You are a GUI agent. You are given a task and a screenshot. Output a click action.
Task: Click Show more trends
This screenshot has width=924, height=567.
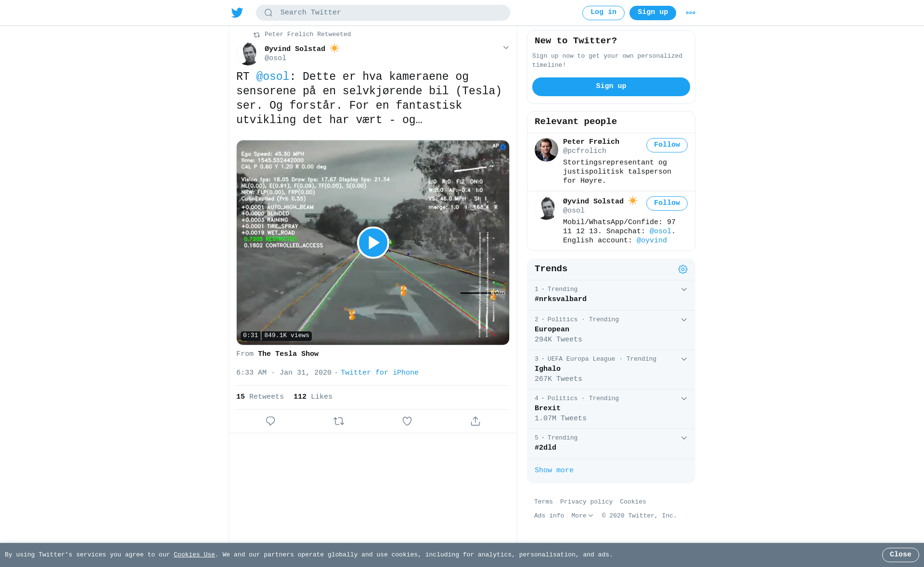554,470
